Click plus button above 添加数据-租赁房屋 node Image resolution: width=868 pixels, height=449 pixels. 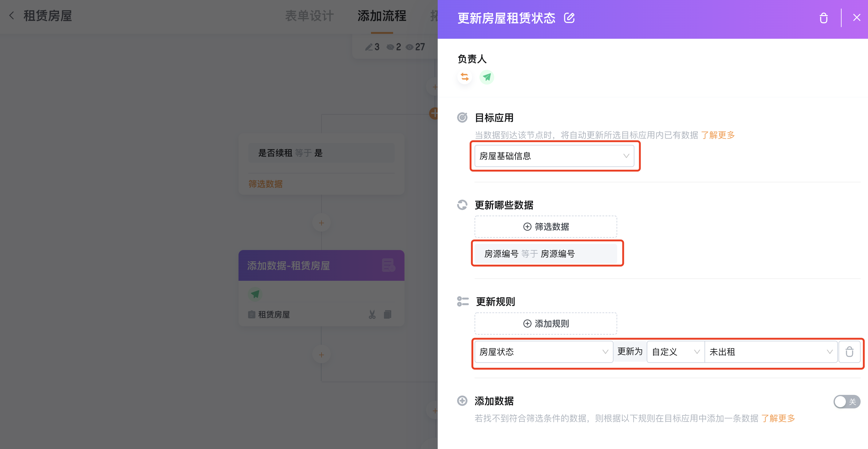point(321,223)
